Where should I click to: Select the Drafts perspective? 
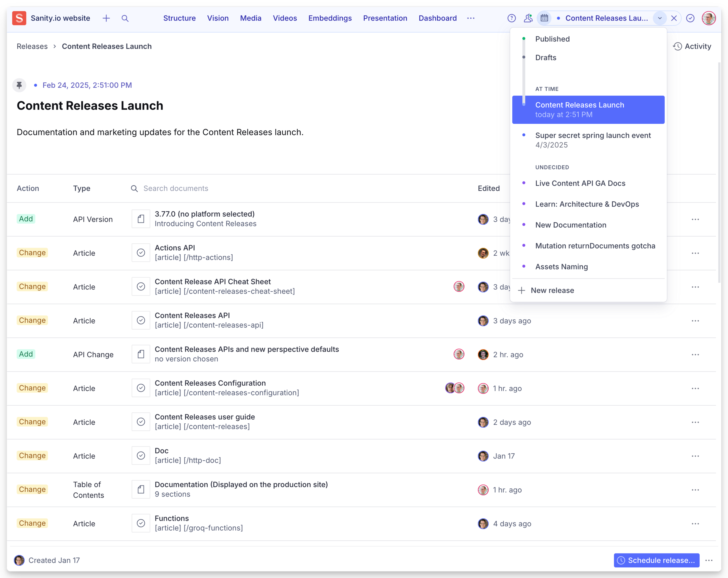tap(588, 58)
